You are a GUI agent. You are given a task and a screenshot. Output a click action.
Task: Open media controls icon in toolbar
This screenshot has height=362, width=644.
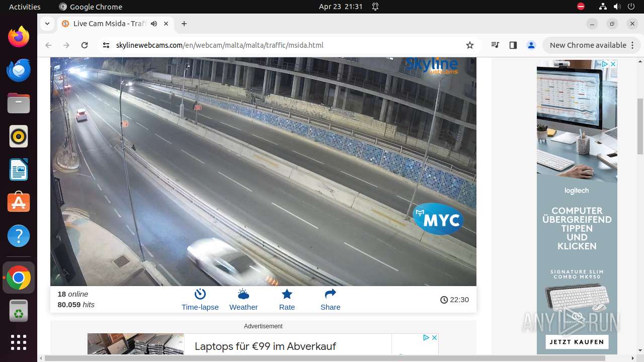pos(495,45)
